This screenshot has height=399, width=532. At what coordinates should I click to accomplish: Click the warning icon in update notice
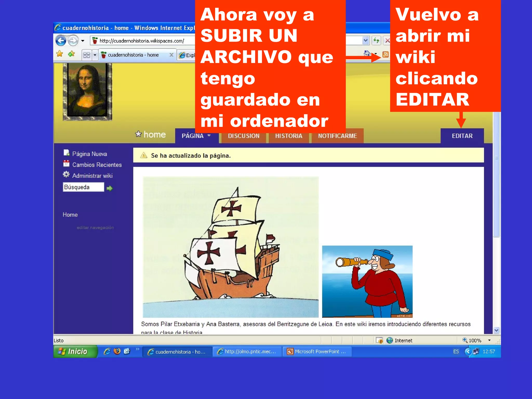[x=144, y=155]
